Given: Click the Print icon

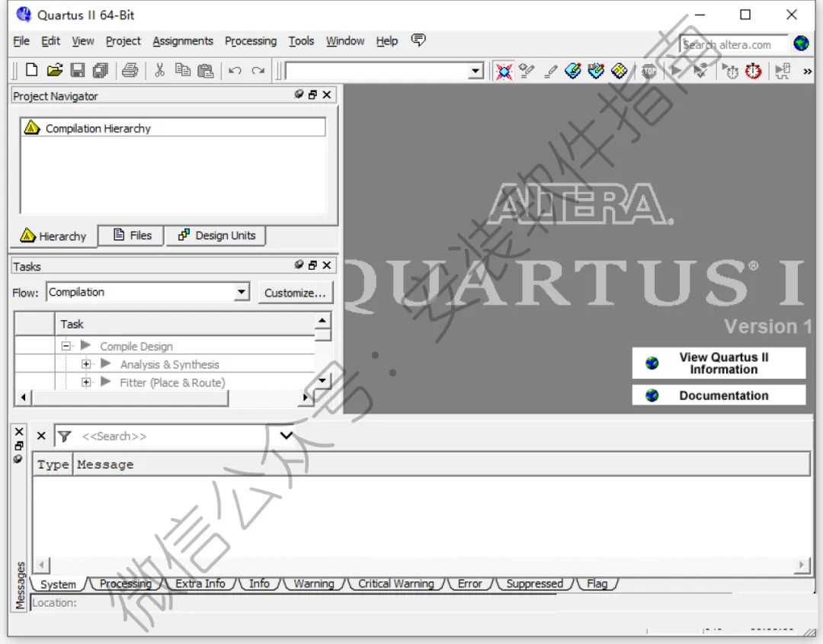Looking at the screenshot, I should pyautogui.click(x=130, y=70).
